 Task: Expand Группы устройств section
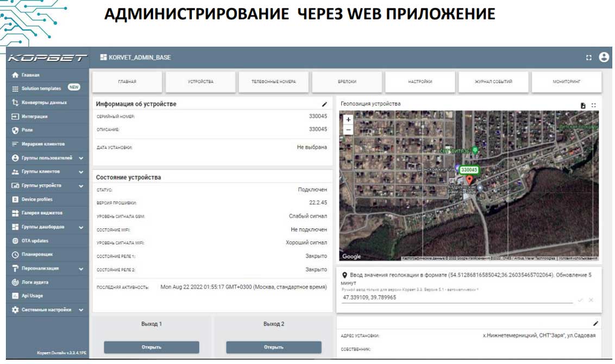(81, 186)
